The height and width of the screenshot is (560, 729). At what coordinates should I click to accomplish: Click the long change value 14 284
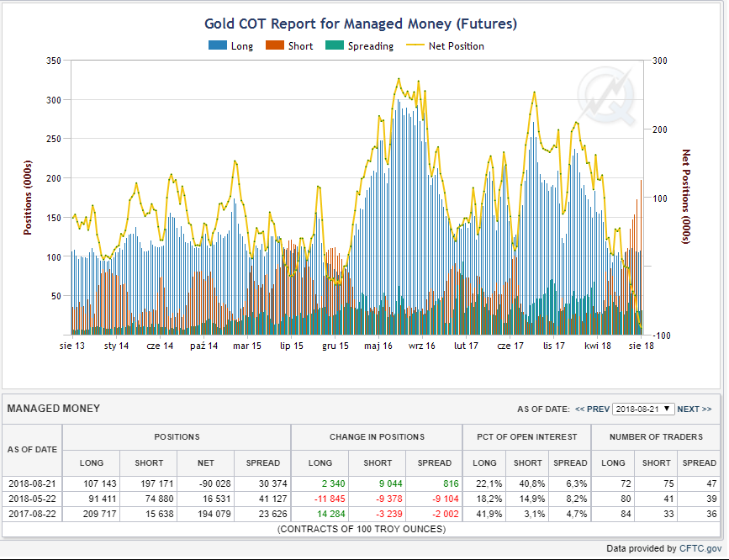tap(331, 515)
